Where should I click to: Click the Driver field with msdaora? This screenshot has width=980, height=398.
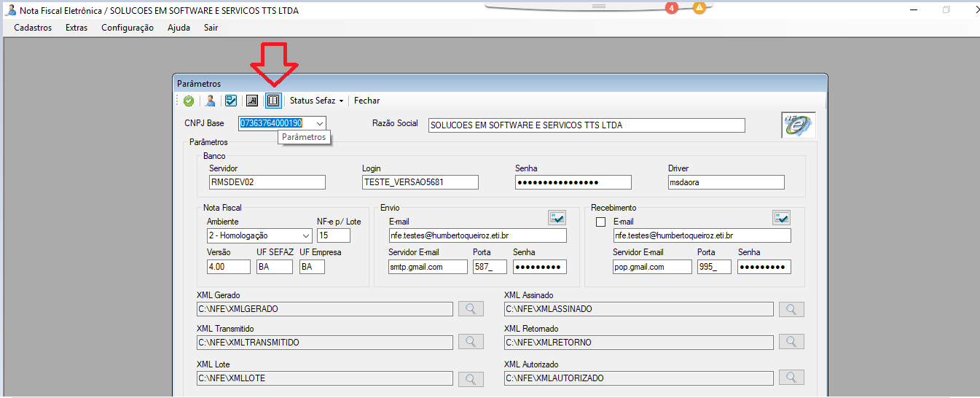pos(726,182)
